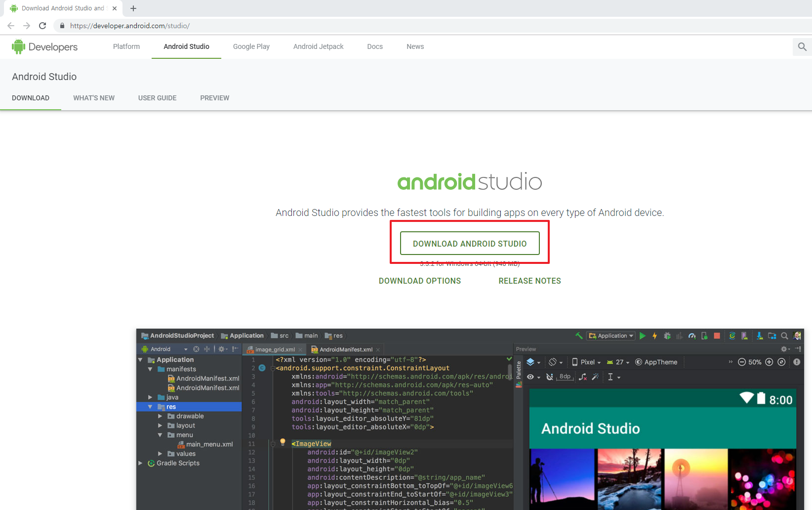
Task: Click the zoom in plus icon
Action: [x=769, y=362]
